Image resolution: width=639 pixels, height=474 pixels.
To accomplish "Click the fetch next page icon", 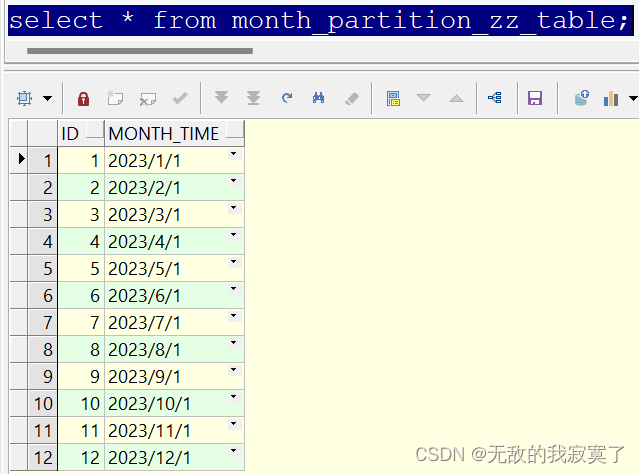I will pos(221,98).
